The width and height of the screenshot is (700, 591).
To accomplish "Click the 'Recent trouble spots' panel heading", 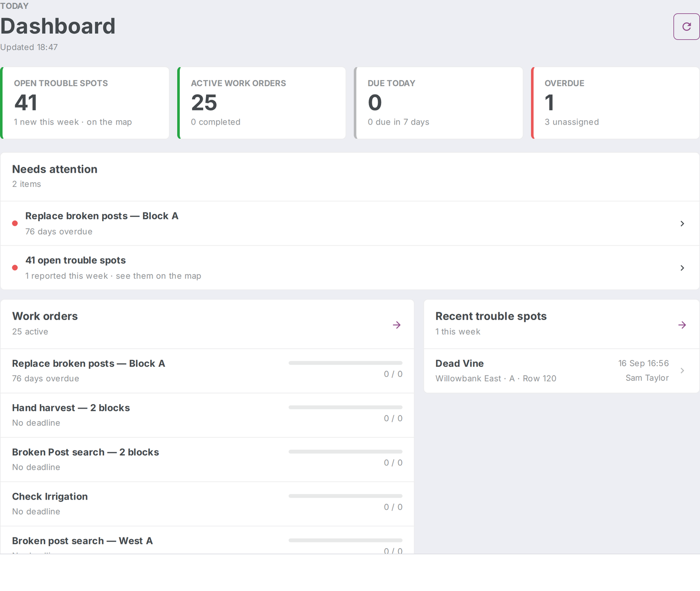I will [x=491, y=316].
